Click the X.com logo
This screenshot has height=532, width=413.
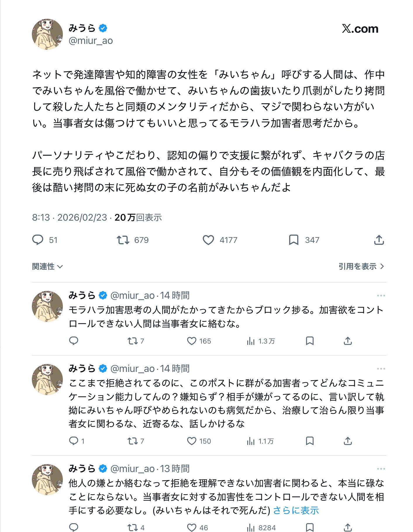pos(360,29)
